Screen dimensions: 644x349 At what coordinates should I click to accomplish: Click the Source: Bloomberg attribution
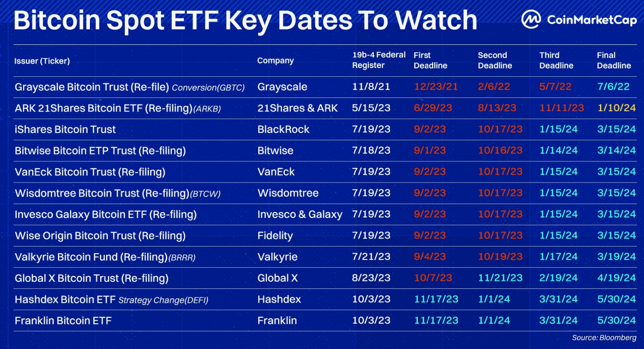coord(604,338)
